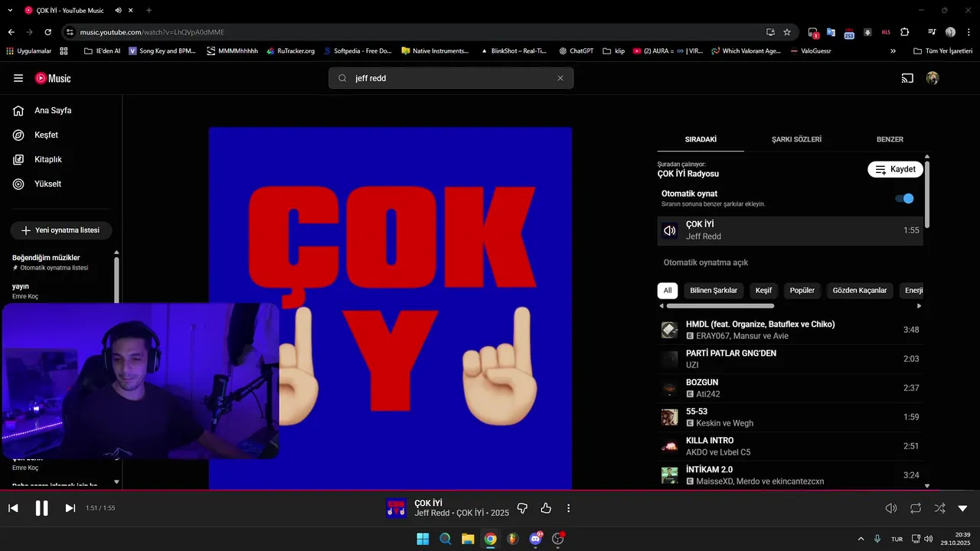Open File Explorer from the taskbar
Viewport: 980px width, 551px height.
click(468, 539)
